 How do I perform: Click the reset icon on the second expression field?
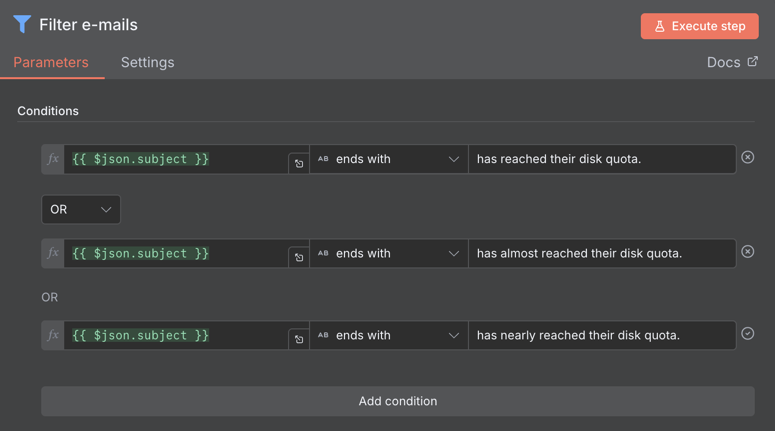tap(299, 258)
